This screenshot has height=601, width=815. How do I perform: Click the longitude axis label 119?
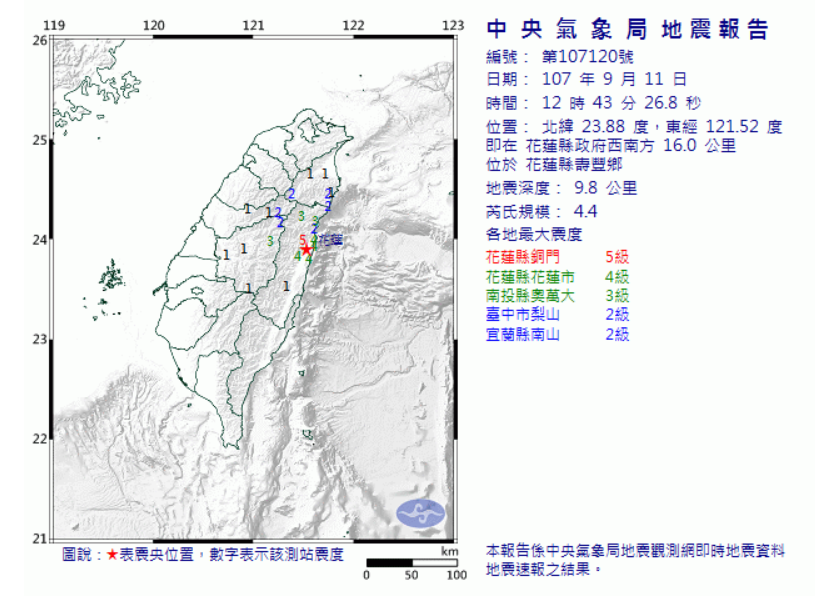pos(54,25)
